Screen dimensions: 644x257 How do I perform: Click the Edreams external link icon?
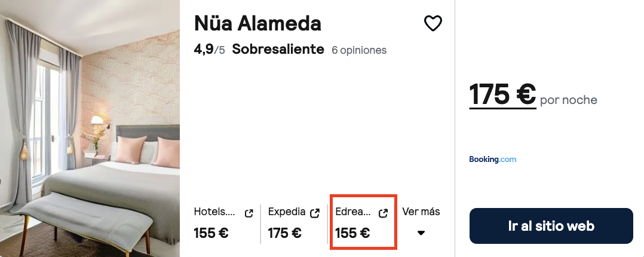coord(384,213)
